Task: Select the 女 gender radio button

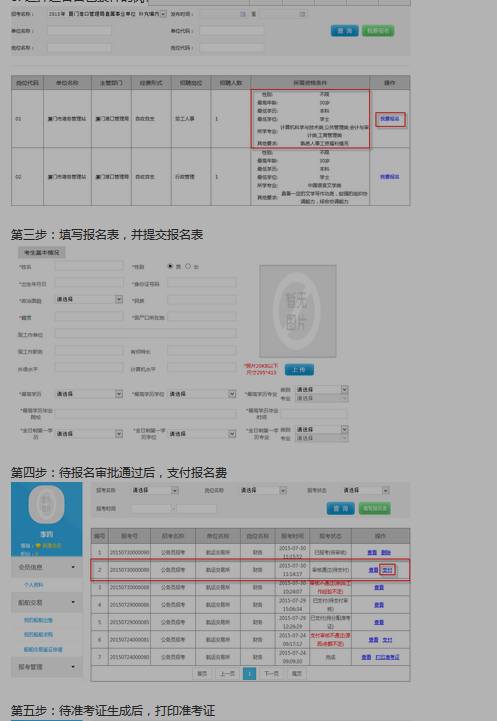Action: tap(188, 266)
